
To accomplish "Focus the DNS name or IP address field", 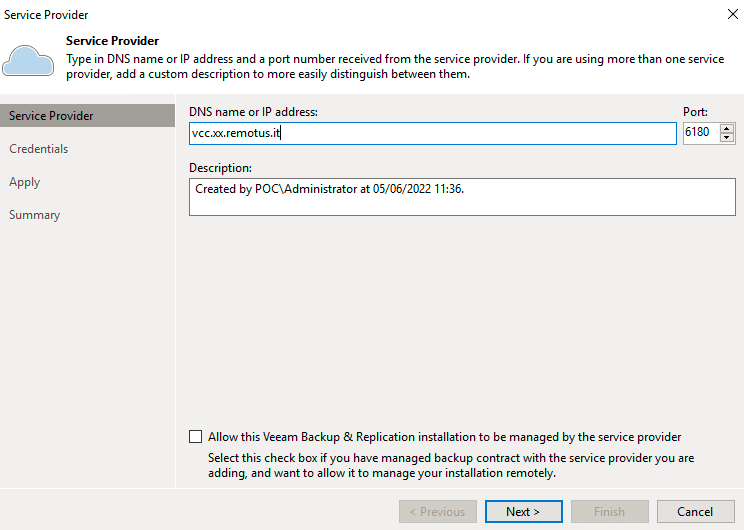I will tap(433, 133).
